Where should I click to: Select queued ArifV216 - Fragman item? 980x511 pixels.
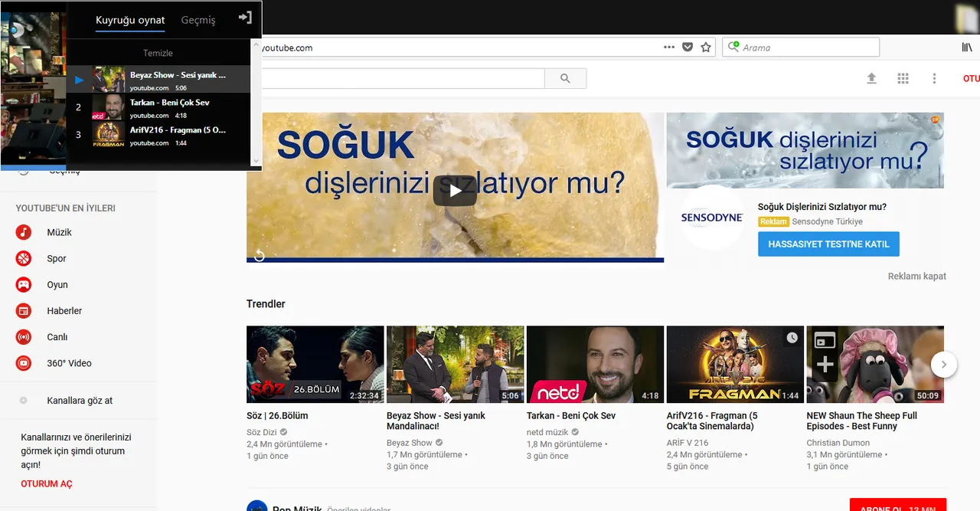[x=158, y=135]
